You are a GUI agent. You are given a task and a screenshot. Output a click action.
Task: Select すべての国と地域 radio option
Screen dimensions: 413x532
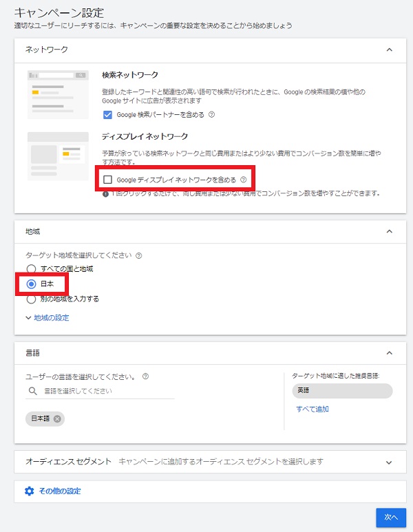[31, 269]
